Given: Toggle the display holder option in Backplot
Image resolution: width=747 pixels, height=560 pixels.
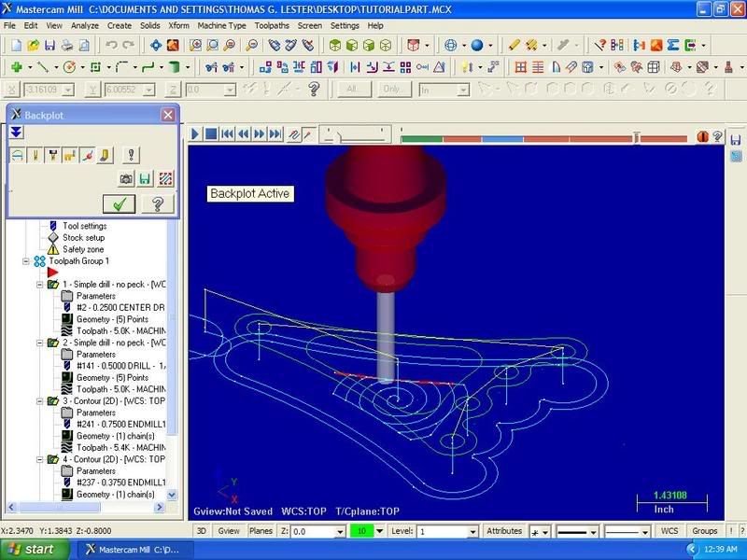Looking at the screenshot, I should 53,155.
